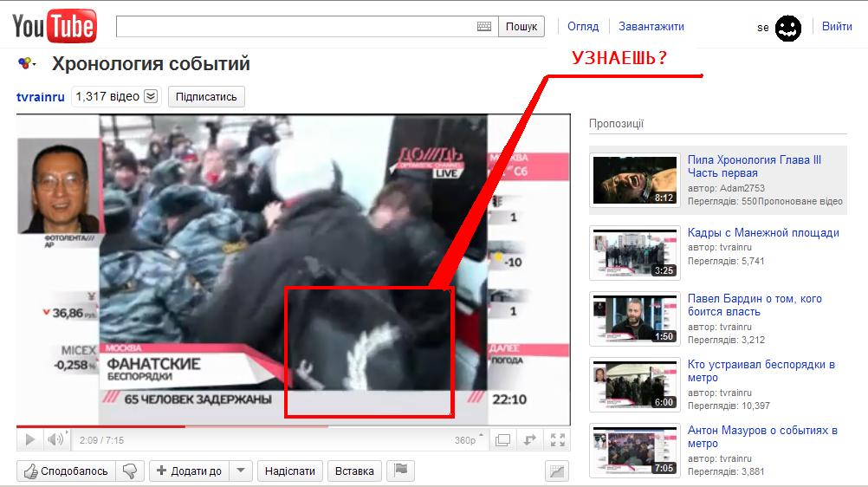The height and width of the screenshot is (487, 868).
Task: Open the on-screen keyboard in search box
Action: 484,27
